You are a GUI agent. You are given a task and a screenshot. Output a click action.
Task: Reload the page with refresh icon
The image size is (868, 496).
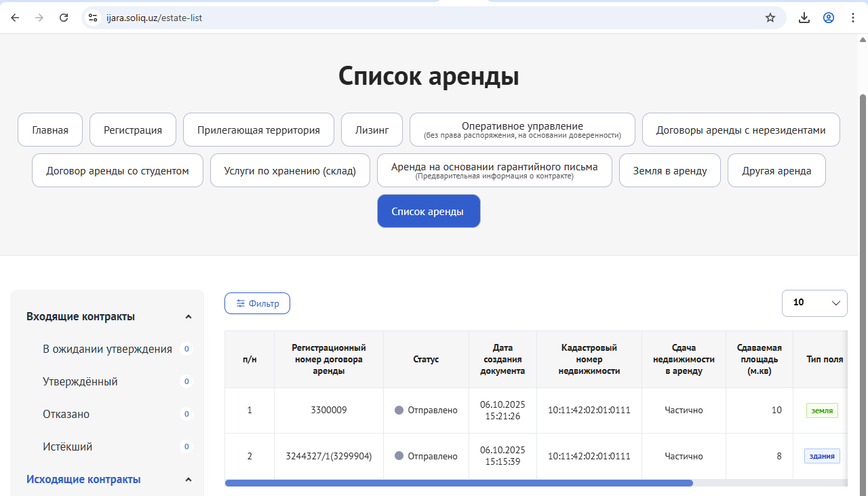coord(64,18)
